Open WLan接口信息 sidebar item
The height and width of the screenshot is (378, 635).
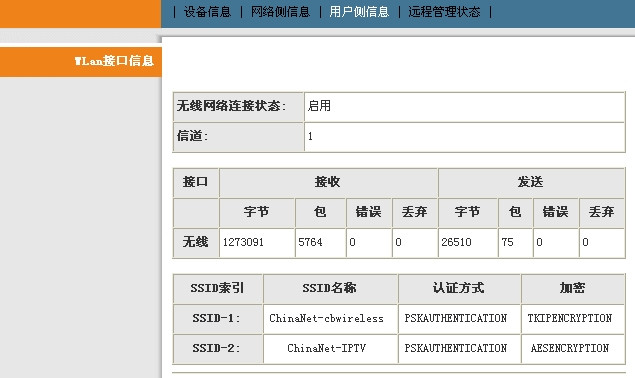(114, 61)
